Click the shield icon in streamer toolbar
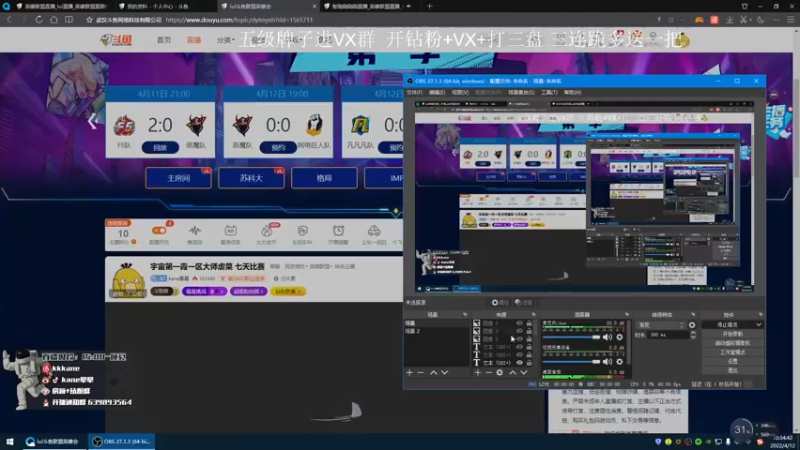This screenshot has height=450, width=800. click(302, 231)
